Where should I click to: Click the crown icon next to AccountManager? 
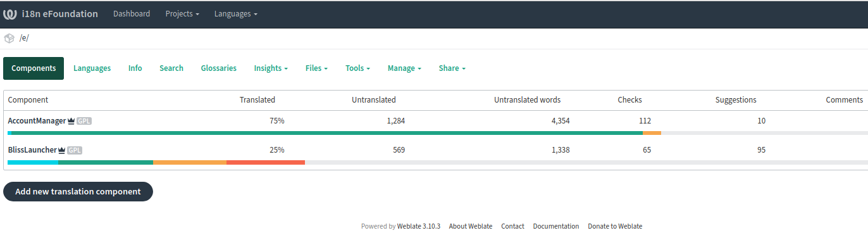tap(71, 120)
